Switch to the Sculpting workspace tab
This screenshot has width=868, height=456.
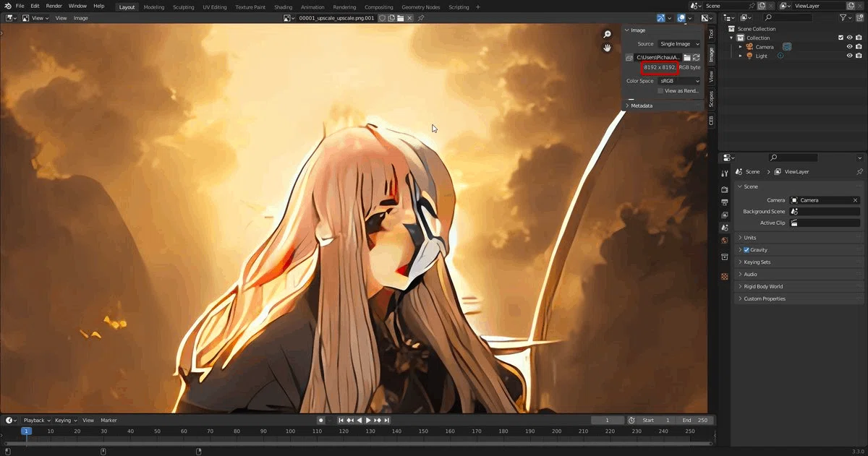(183, 7)
